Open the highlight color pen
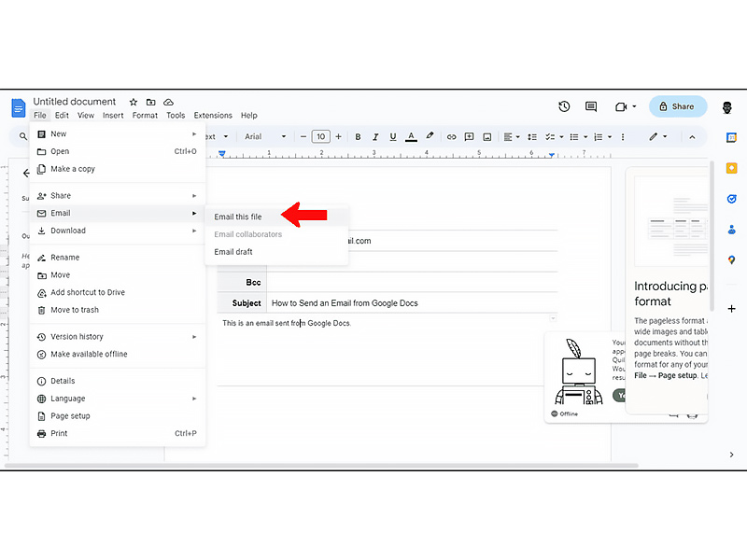The height and width of the screenshot is (560, 747). (430, 136)
